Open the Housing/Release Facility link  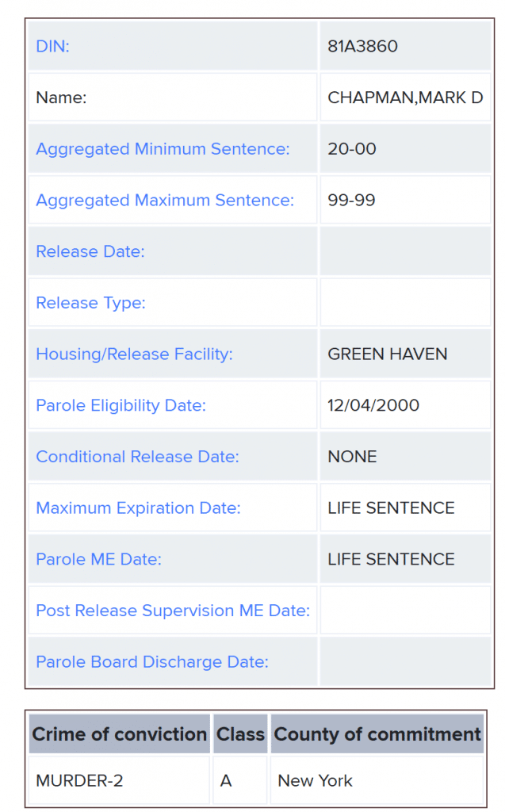coord(134,354)
